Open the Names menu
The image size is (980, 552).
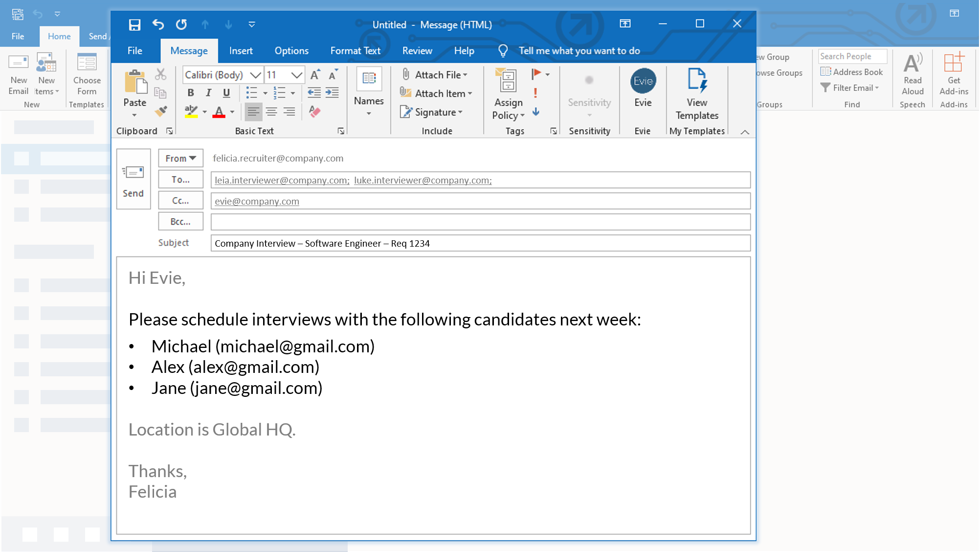[x=369, y=92]
